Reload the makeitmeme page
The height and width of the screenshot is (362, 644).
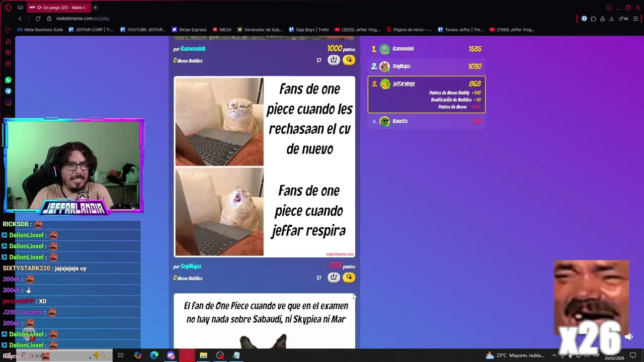38,19
